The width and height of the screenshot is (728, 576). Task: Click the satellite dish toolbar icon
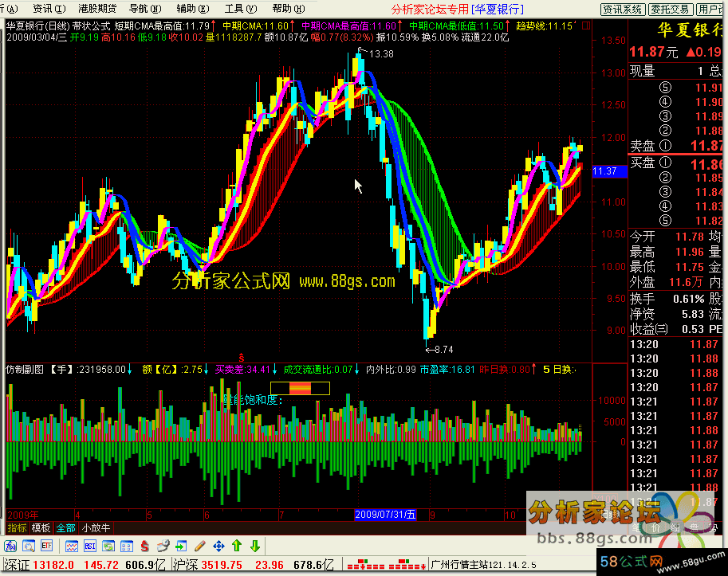[x=163, y=546]
